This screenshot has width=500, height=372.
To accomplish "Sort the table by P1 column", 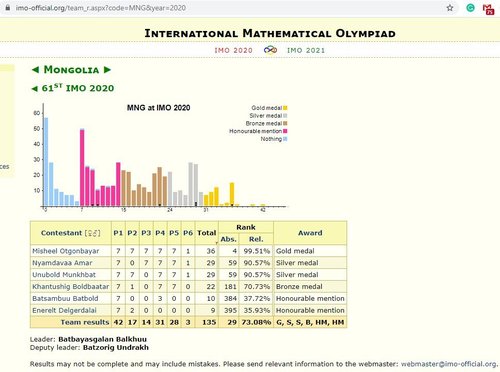I will click(x=118, y=233).
